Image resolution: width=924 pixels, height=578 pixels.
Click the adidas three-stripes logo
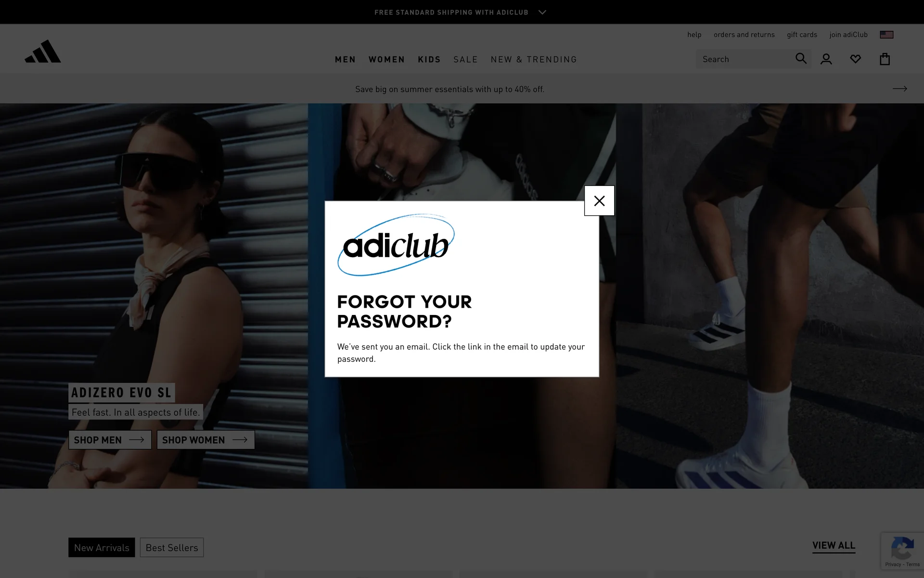pos(43,52)
